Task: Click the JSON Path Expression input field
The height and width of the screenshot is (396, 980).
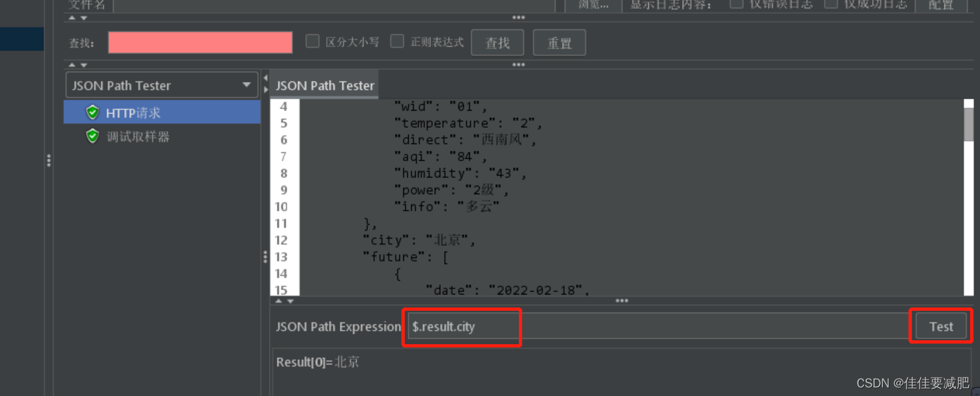Action: click(x=461, y=326)
